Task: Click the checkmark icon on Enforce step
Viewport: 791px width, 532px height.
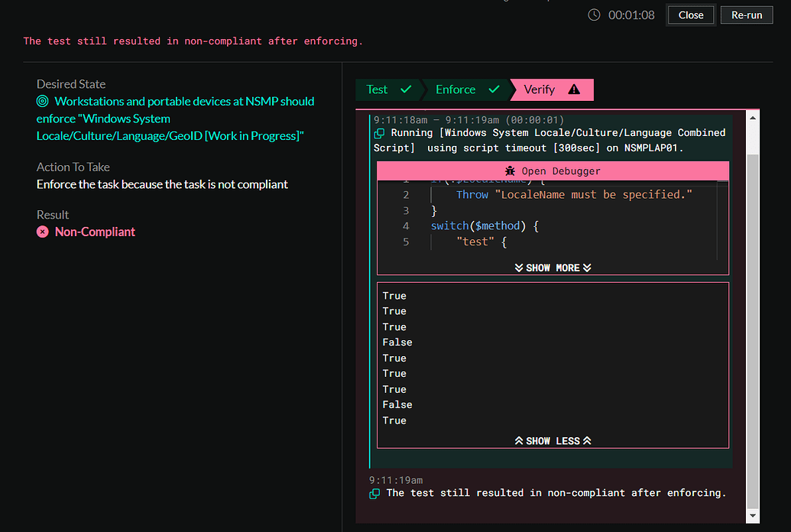Action: 494,90
